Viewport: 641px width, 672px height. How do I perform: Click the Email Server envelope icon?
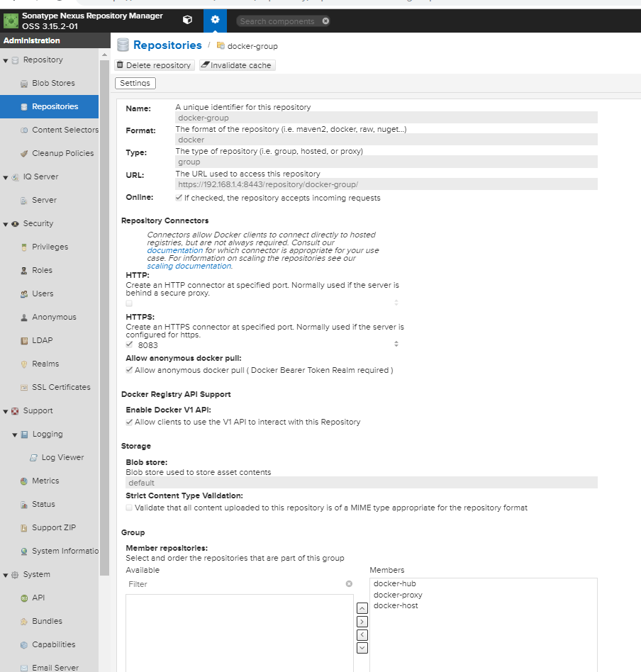(24, 668)
